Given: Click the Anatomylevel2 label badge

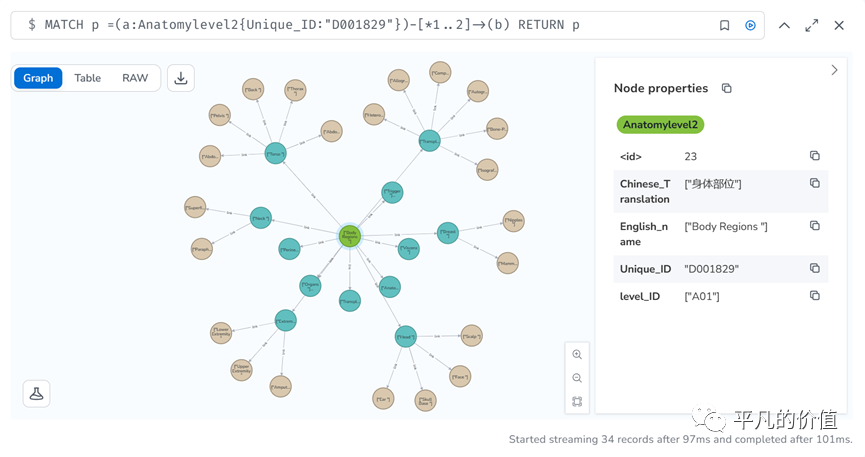Looking at the screenshot, I should click(661, 125).
